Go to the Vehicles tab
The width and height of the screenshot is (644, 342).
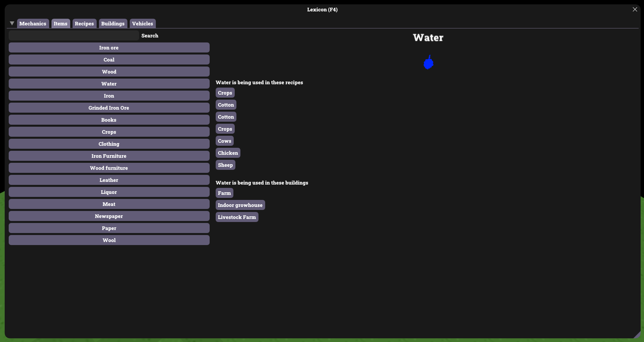point(142,23)
